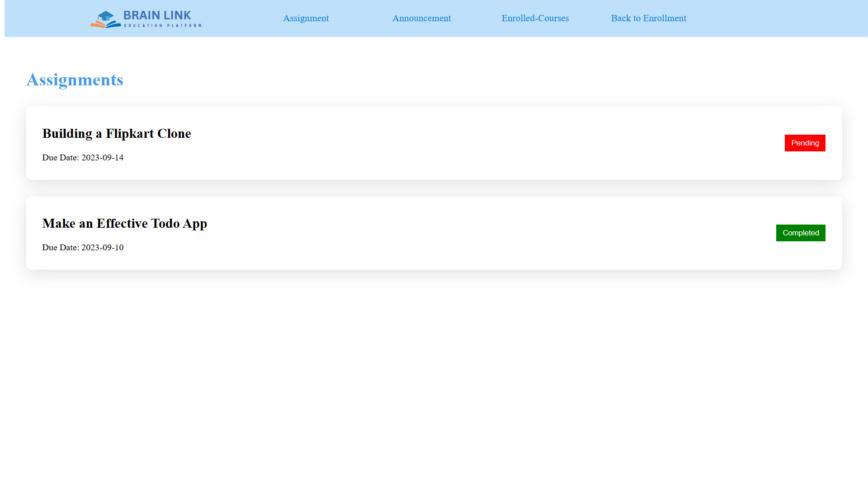Click the Brain Link graduation cap logo icon
868x488 pixels.
pyautogui.click(x=106, y=19)
